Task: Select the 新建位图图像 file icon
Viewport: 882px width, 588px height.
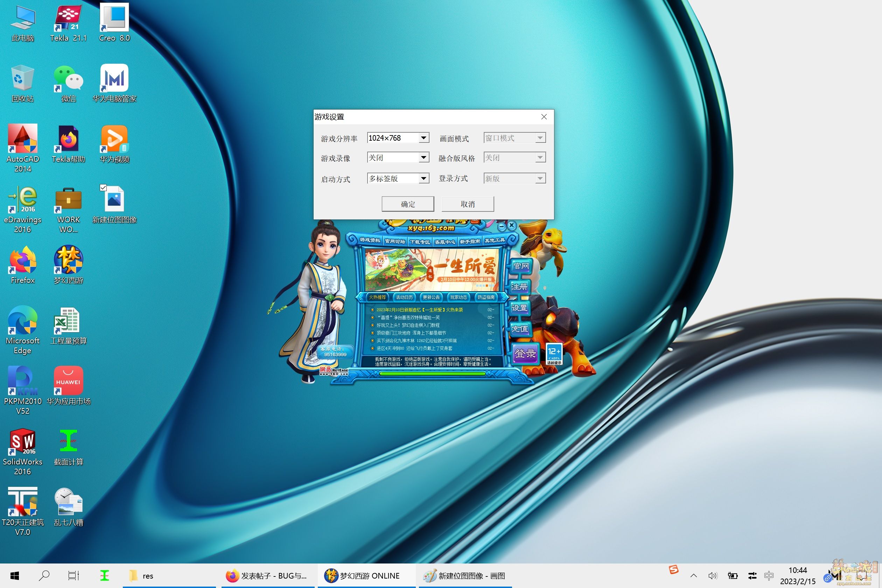Action: point(114,205)
